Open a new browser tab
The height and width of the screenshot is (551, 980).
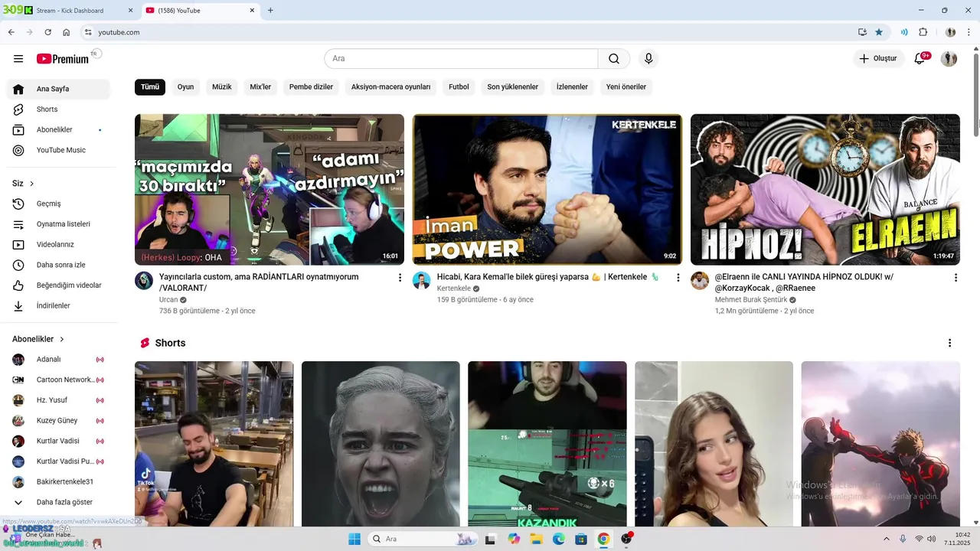click(270, 10)
